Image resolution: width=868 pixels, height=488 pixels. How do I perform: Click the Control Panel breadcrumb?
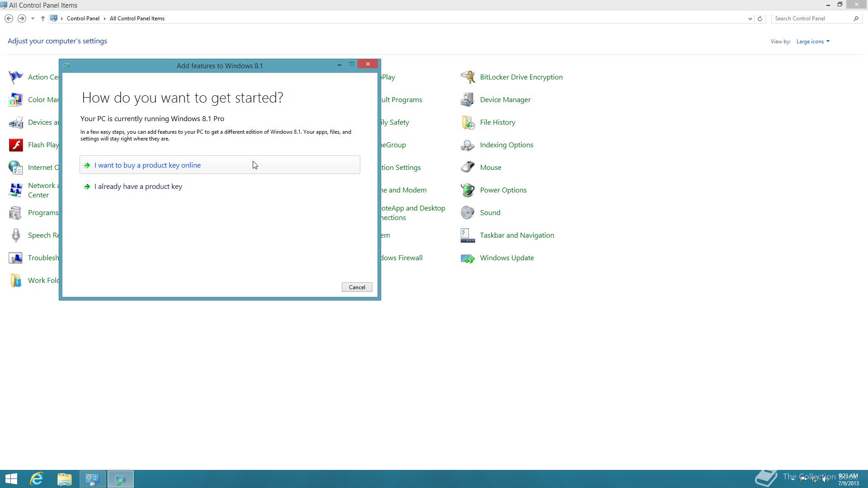83,19
